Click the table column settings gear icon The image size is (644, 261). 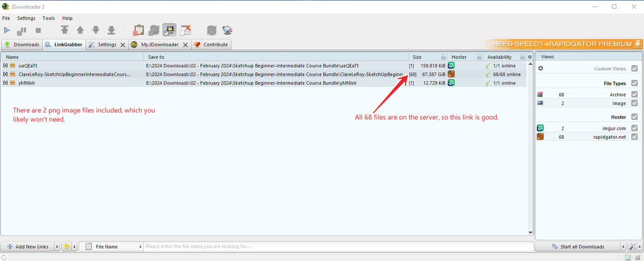tap(530, 57)
